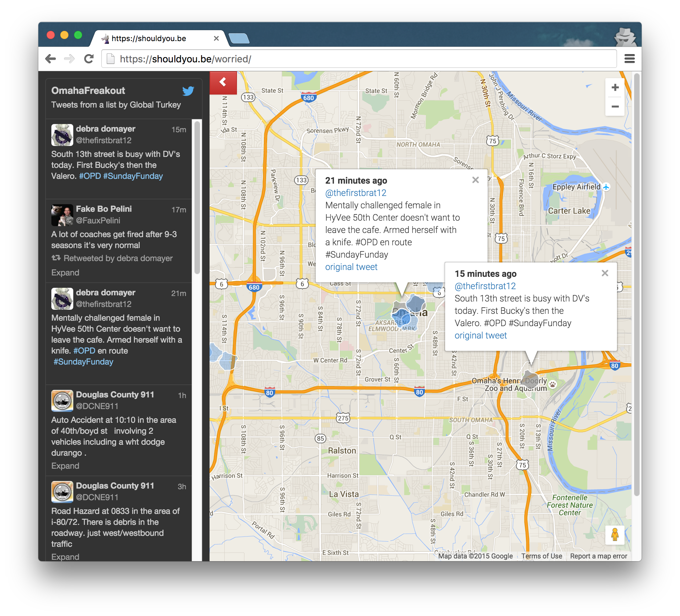Viewport: 680px width, 616px height.
Task: Close the 21 minutes ago popup
Action: tap(475, 180)
